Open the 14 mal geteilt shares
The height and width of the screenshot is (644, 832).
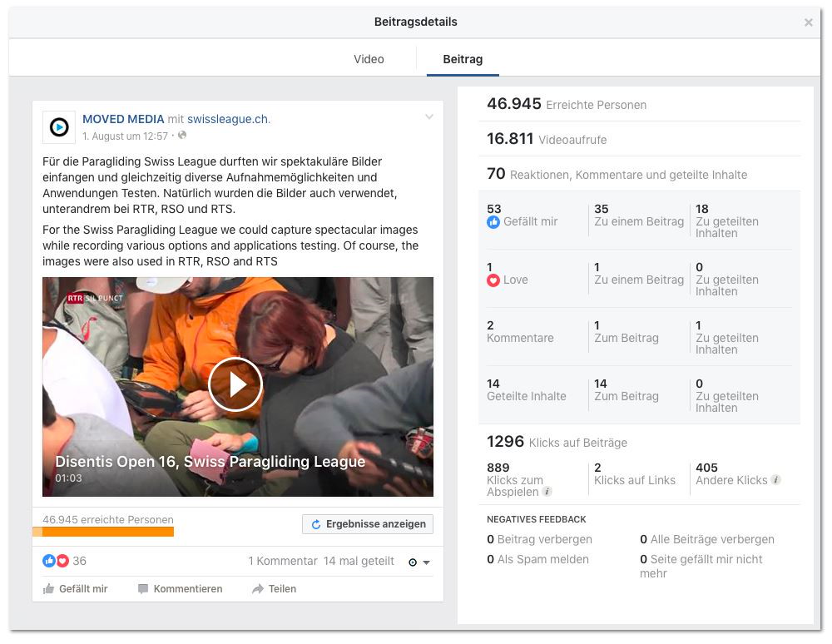pos(359,562)
